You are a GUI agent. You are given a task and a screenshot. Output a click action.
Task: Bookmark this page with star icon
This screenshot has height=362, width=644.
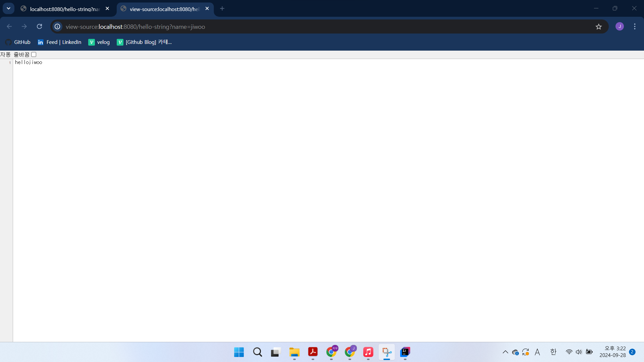tap(599, 26)
